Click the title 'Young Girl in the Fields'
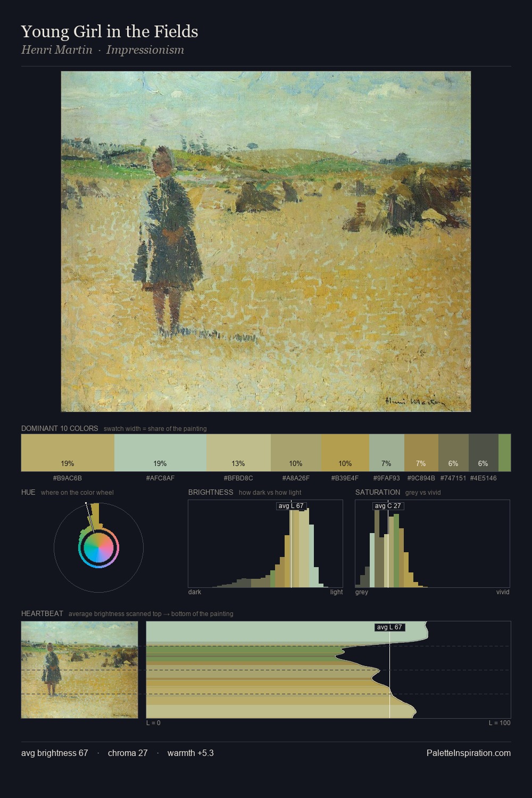The image size is (532, 798). coord(110,31)
